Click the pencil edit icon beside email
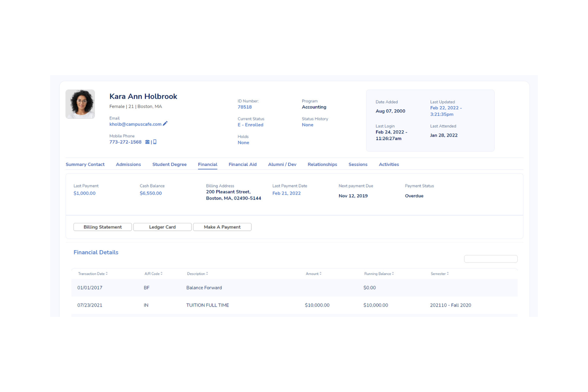 click(x=165, y=124)
